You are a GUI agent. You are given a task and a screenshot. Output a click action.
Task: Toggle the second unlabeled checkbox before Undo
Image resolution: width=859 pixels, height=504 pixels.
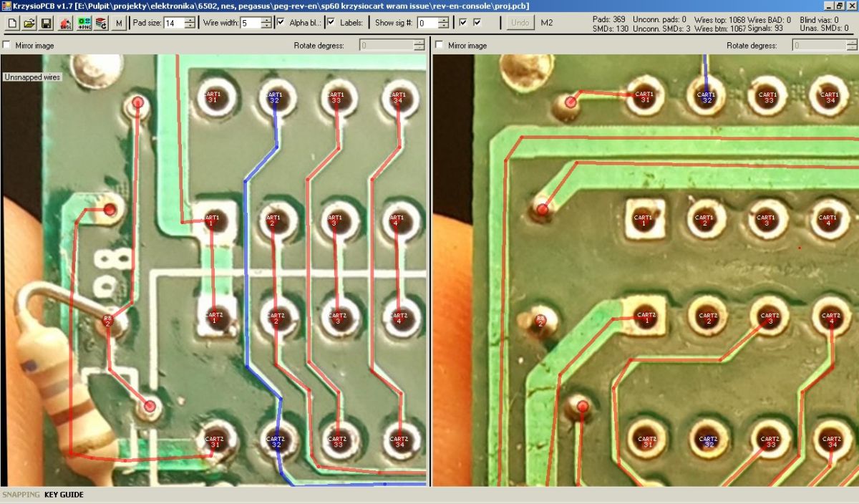(x=477, y=22)
